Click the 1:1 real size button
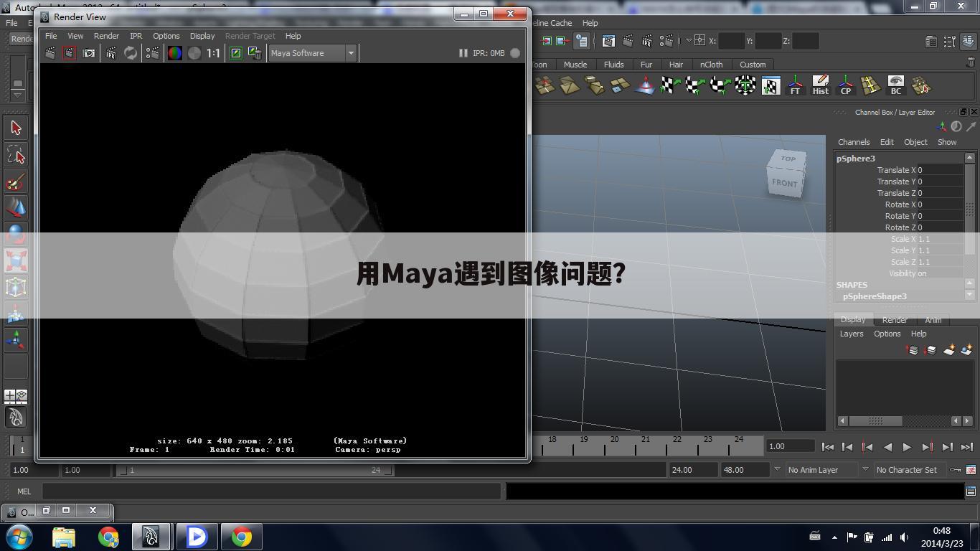Viewport: 980px width, 551px height. coord(214,53)
